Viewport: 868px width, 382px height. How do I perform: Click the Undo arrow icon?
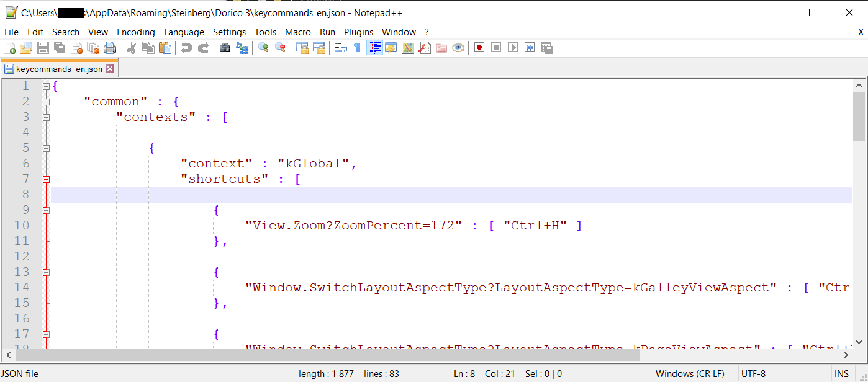pyautogui.click(x=186, y=48)
